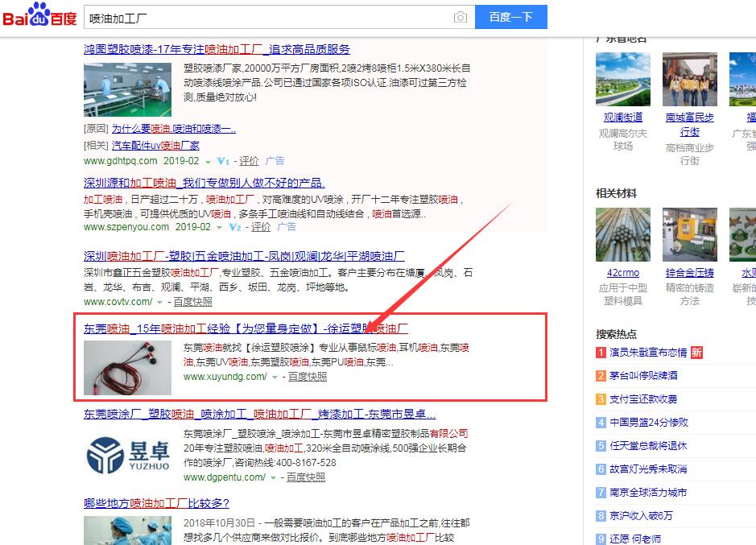Screen dimensions: 756x545
Task: Click the red 新 badge in hot searches
Action: [x=696, y=353]
